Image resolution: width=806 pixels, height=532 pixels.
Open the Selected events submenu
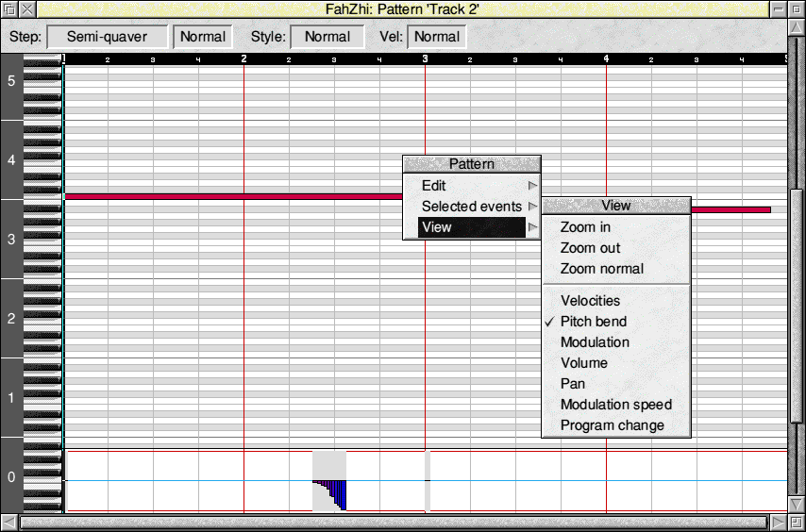(472, 207)
